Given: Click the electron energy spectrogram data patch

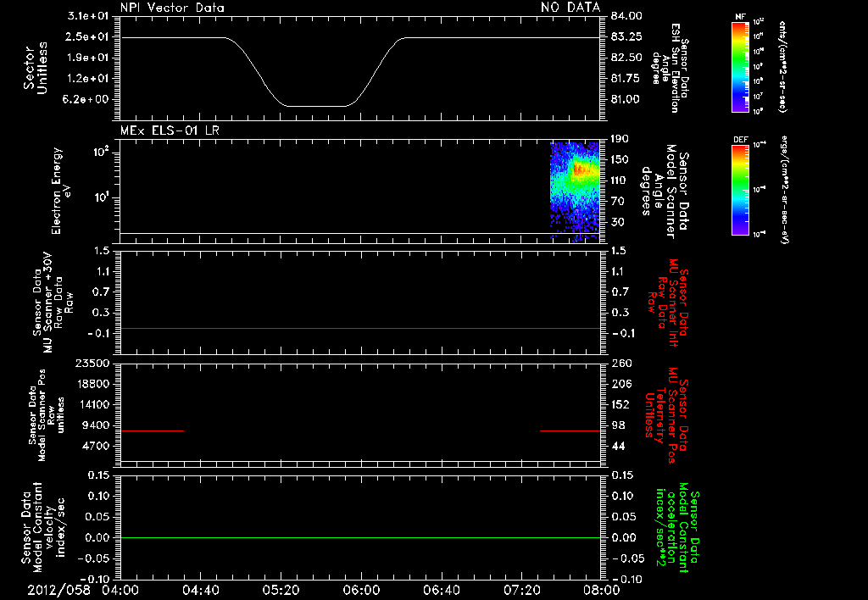Looking at the screenshot, I should (575, 192).
